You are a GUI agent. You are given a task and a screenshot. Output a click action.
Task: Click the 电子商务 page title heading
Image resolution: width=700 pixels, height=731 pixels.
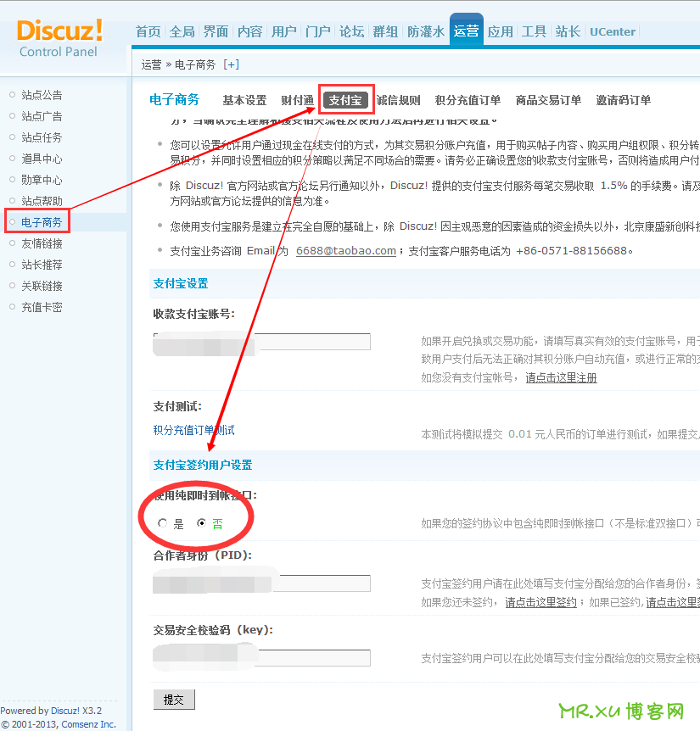[x=175, y=100]
